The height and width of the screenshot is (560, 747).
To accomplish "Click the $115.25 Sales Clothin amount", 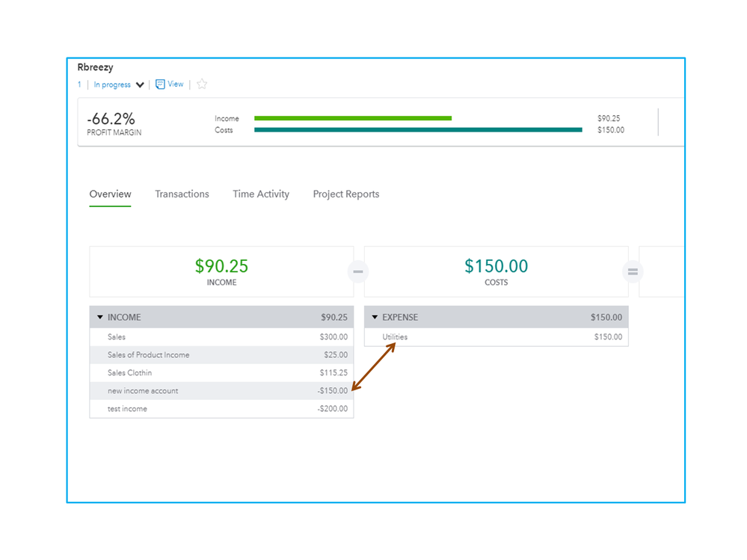I will point(333,373).
